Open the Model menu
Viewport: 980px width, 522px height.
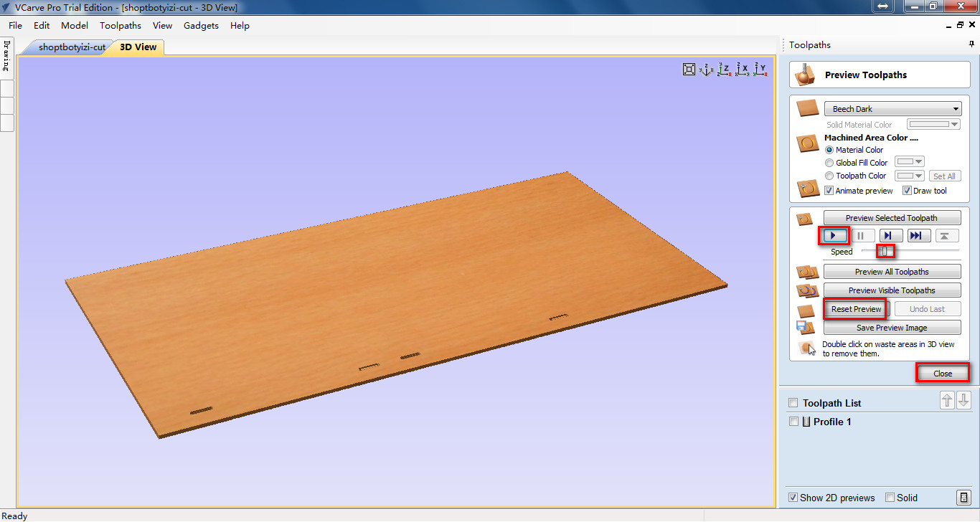tap(75, 25)
